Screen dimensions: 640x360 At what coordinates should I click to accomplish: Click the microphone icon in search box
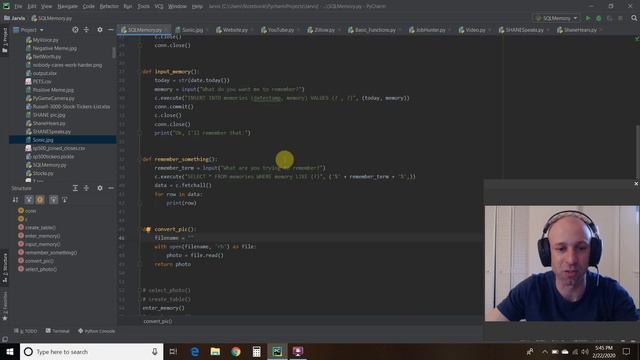(155, 351)
